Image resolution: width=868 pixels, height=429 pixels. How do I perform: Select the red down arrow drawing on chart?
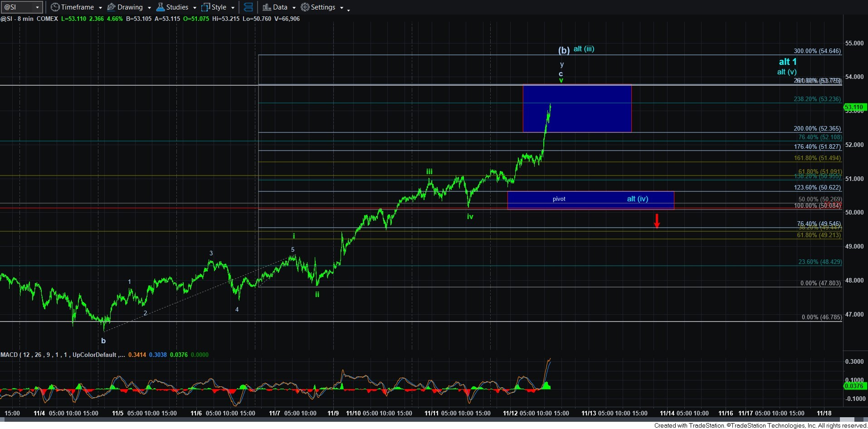click(x=656, y=221)
